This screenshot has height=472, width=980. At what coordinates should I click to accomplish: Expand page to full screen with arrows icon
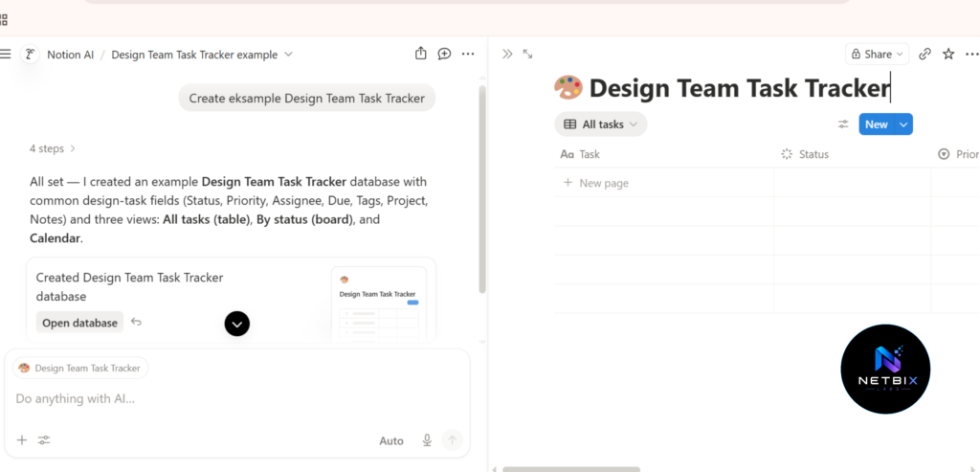(527, 55)
